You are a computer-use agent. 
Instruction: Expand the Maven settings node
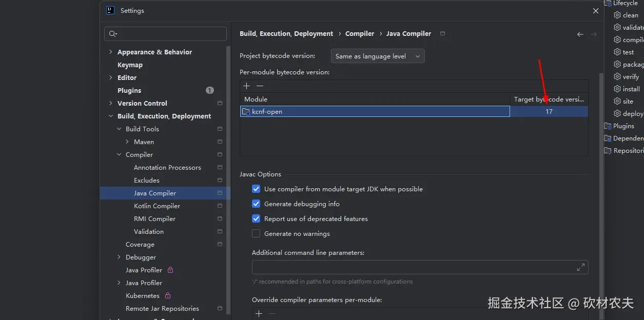[x=127, y=142]
